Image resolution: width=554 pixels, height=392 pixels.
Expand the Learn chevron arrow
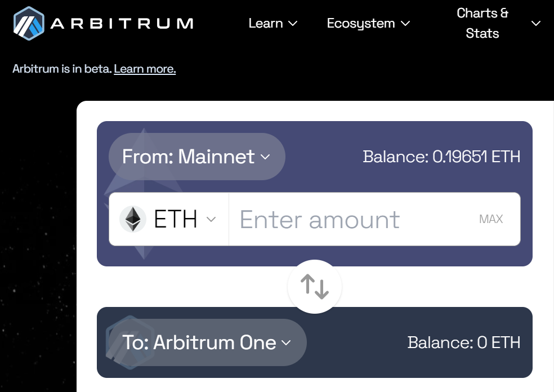click(x=293, y=24)
